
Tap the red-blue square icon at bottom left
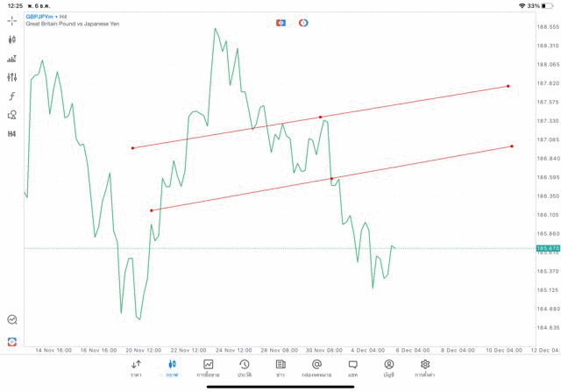pyautogui.click(x=12, y=341)
